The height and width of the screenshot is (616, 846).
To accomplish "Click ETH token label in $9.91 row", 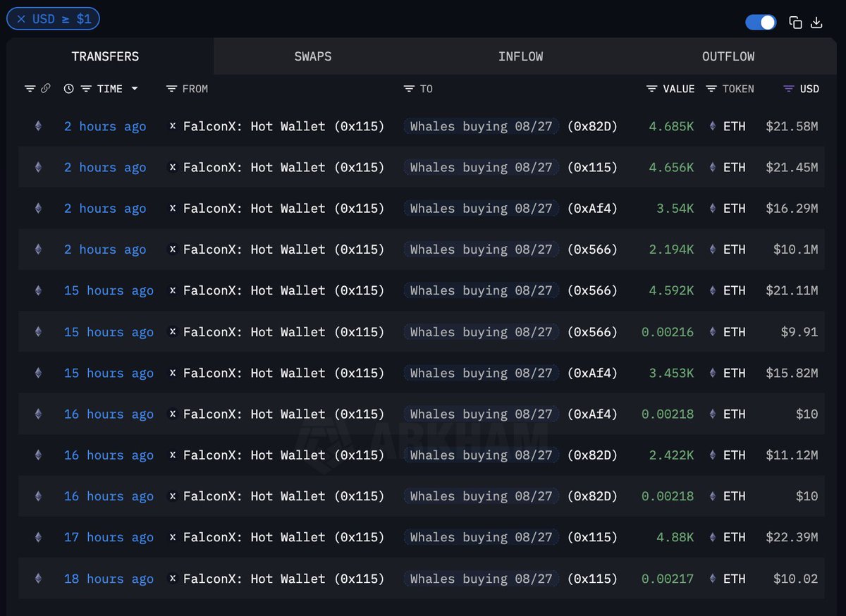I will tap(734, 332).
